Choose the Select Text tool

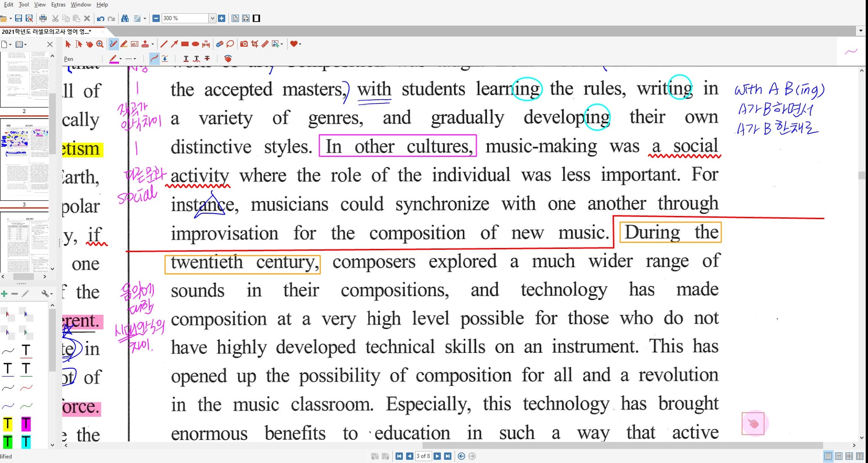(79, 44)
